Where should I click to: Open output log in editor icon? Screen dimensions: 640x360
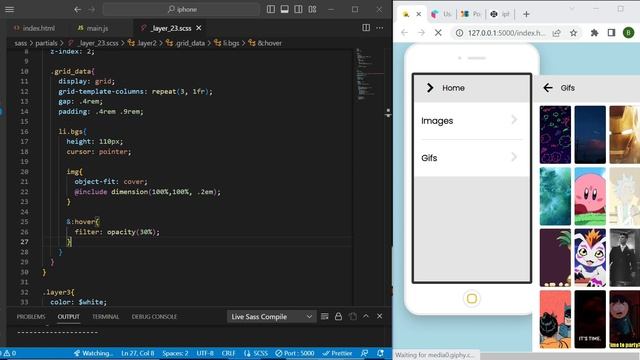point(352,316)
